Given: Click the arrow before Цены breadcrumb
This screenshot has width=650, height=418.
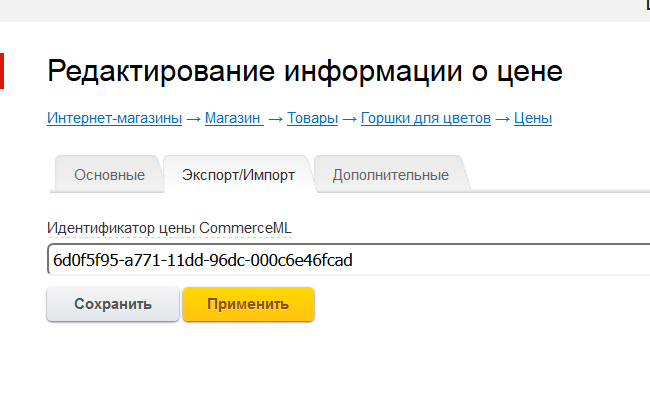Looking at the screenshot, I should coord(502,119).
